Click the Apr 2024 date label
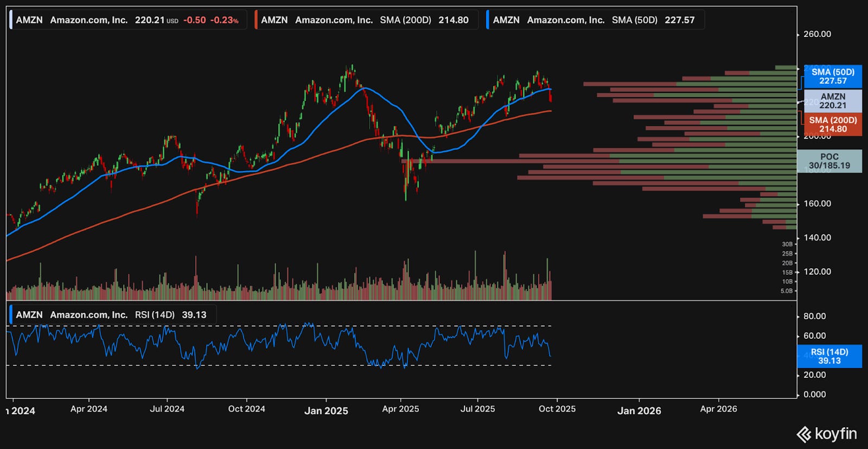Viewport: 868px width, 449px height. (89, 409)
